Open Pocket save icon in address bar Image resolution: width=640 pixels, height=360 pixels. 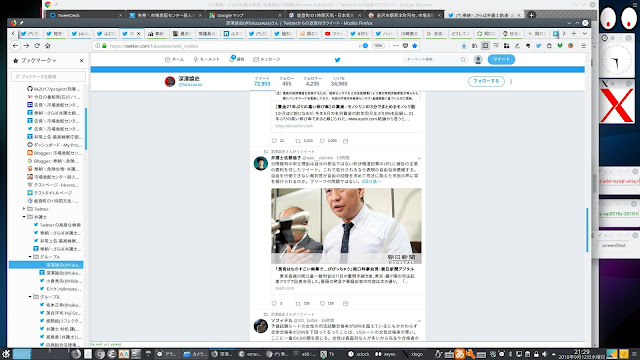(405, 46)
